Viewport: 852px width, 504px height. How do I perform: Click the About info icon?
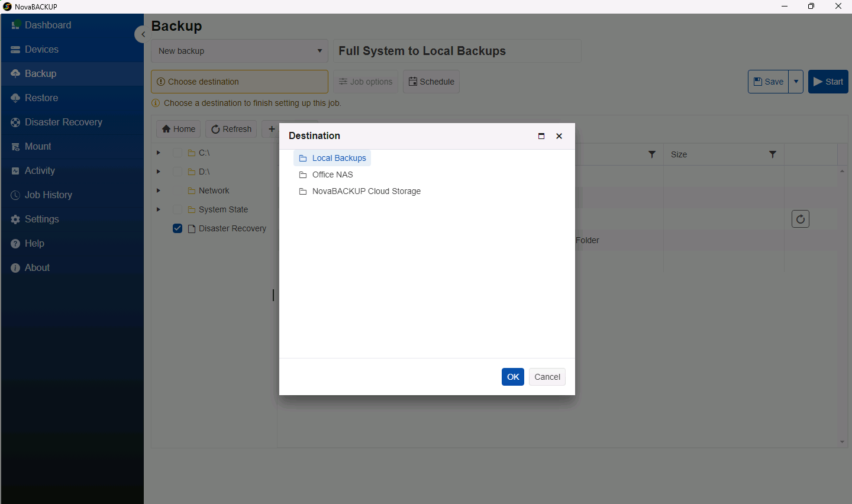point(15,268)
